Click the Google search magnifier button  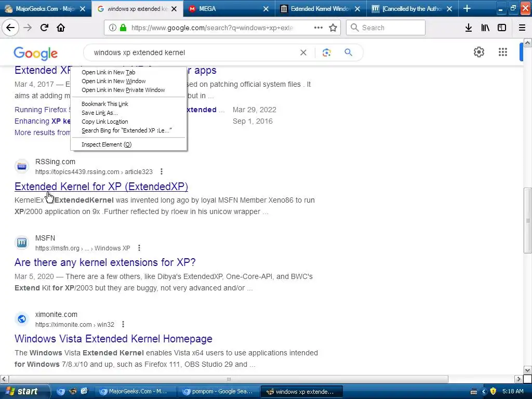(x=348, y=52)
